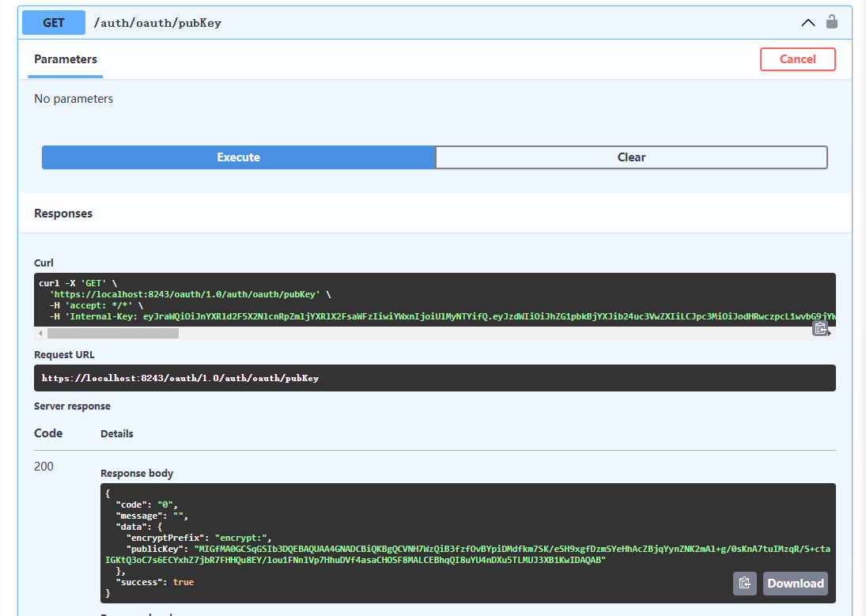Click the 'Server response' label
The image size is (866, 616).
pyautogui.click(x=72, y=406)
